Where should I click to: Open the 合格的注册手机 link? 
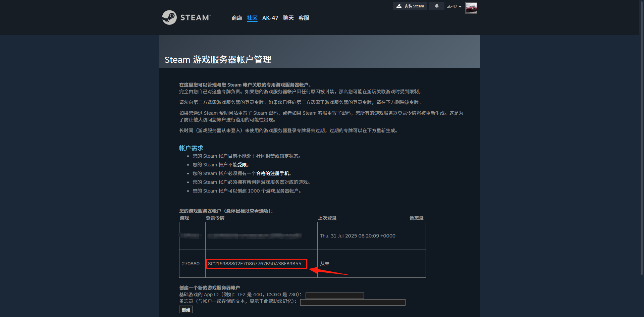point(272,173)
